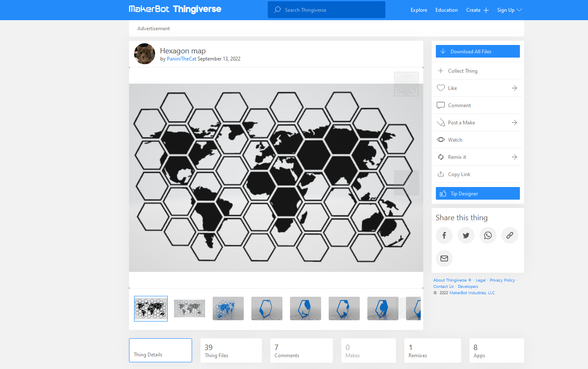Image resolution: width=588 pixels, height=369 pixels.
Task: Switch to the 39 Thing Files tab
Action: pos(231,351)
